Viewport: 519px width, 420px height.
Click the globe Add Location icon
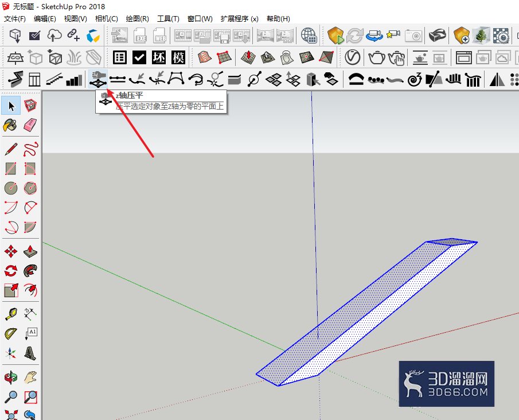coord(309,35)
